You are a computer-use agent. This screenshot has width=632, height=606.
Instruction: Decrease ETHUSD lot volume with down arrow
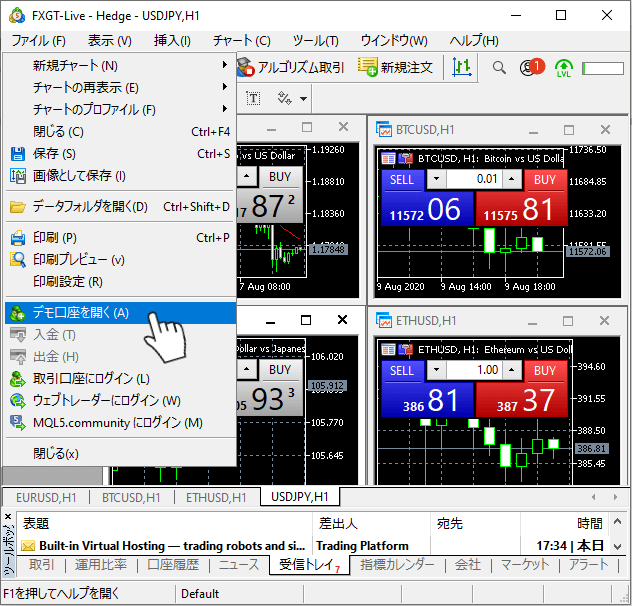pos(437,370)
